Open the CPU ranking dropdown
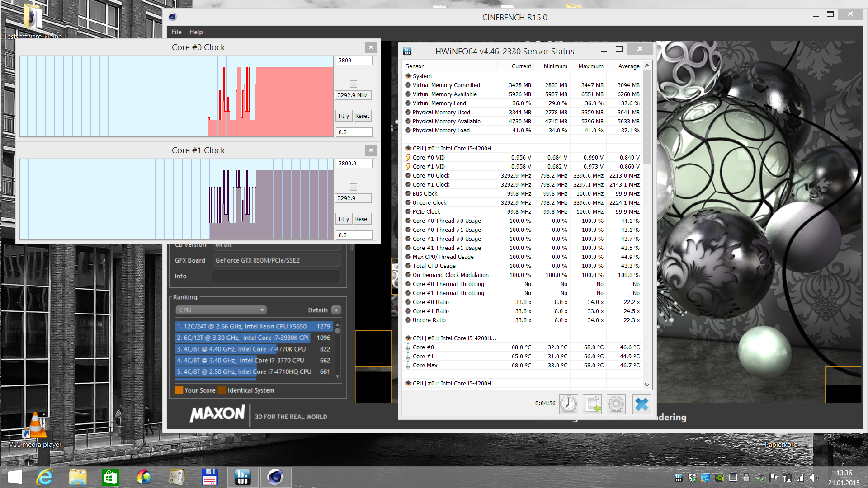 point(221,310)
